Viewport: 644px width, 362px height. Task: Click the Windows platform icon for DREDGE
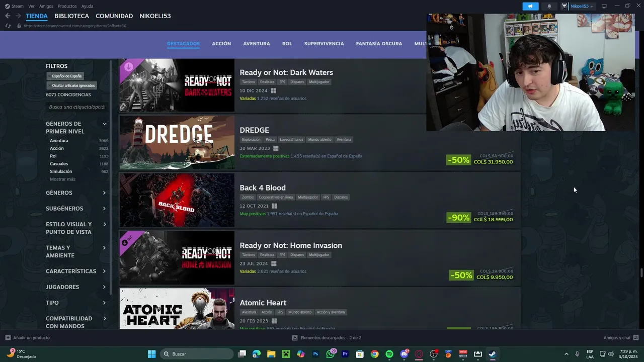coord(275,148)
